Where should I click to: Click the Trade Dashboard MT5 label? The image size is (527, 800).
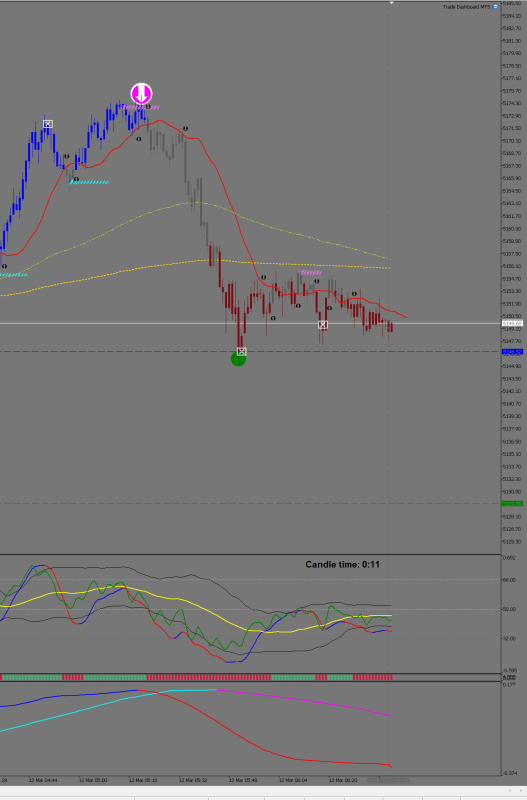(x=466, y=7)
